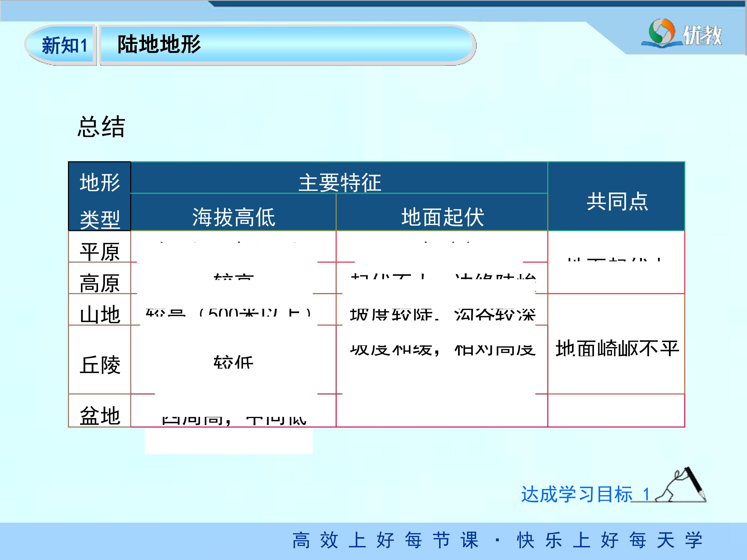Screen dimensions: 747x560
Task: Select the 高原 row label
Action: pos(100,278)
